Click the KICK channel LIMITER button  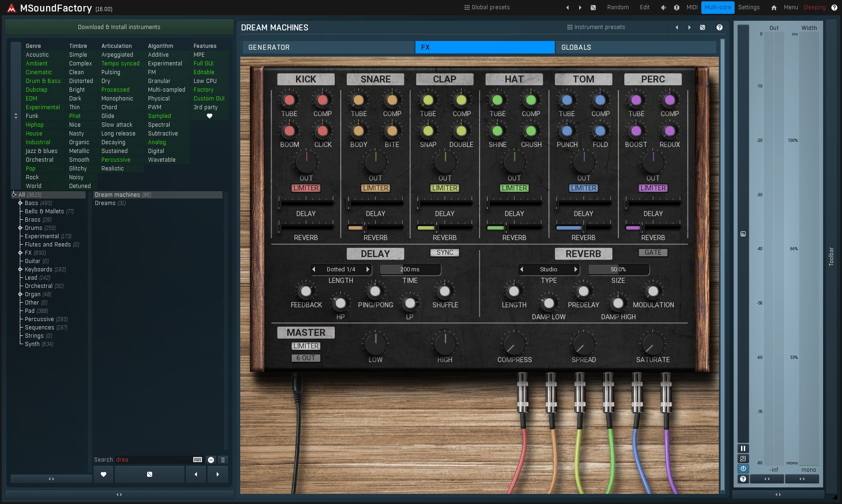306,188
